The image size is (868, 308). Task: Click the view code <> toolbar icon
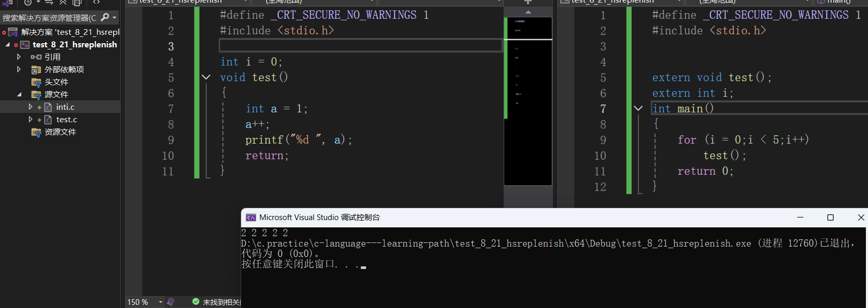96,3
